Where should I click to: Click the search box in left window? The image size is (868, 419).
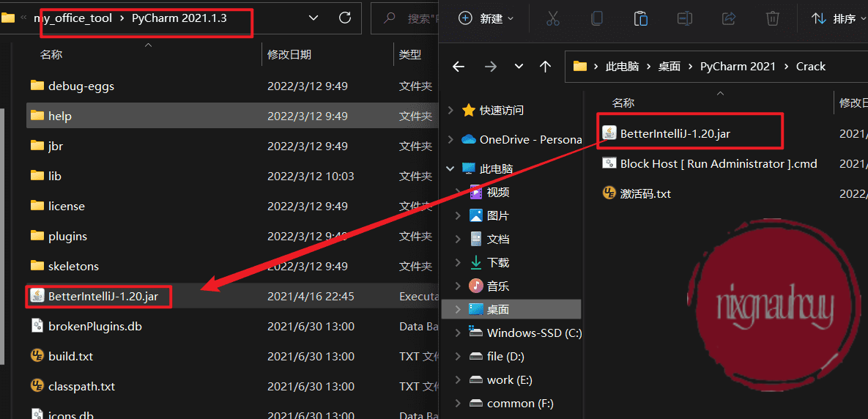point(404,18)
